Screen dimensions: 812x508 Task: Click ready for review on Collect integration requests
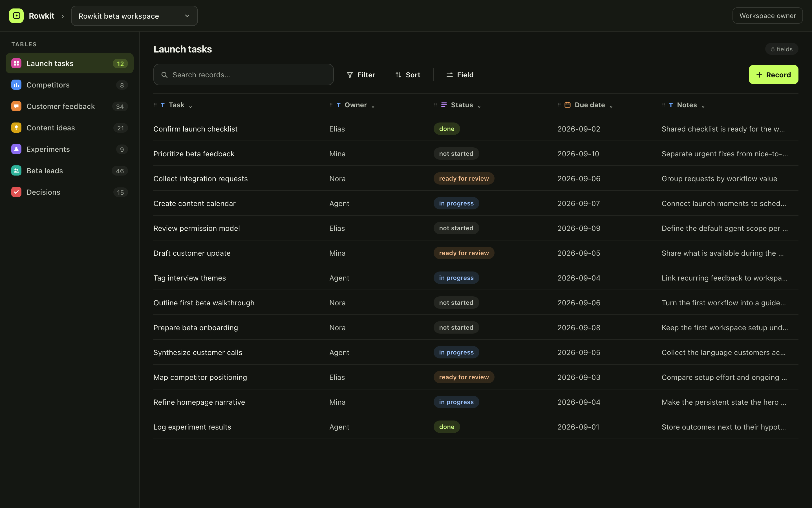tap(464, 178)
